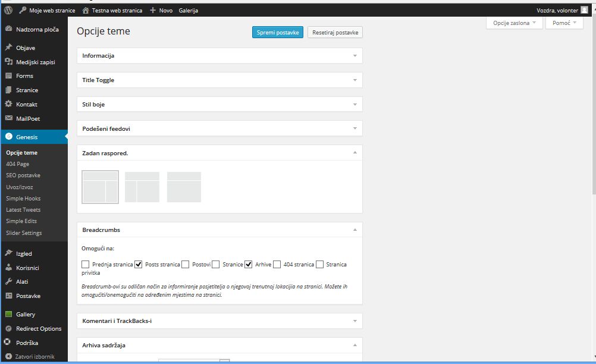The width and height of the screenshot is (596, 364).
Task: Uncheck Posts stranica breadcrumbs checkbox
Action: (x=139, y=264)
